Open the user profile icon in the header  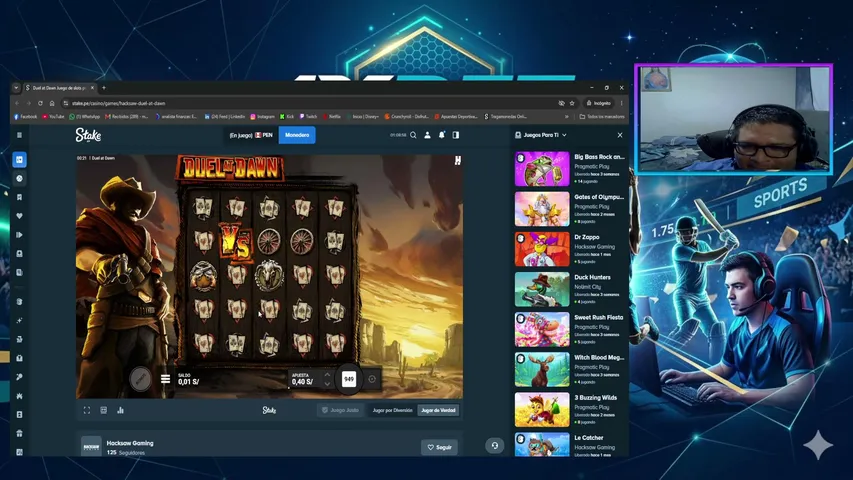pos(428,135)
